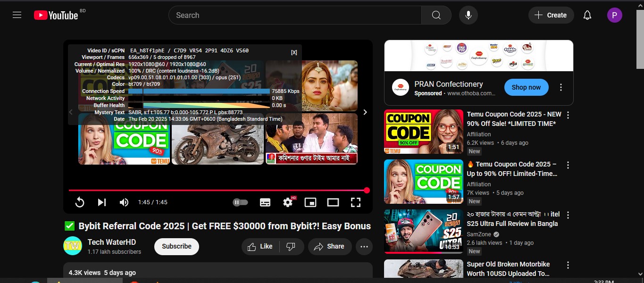644x283 pixels.
Task: Enable theater mode
Action: 333,202
